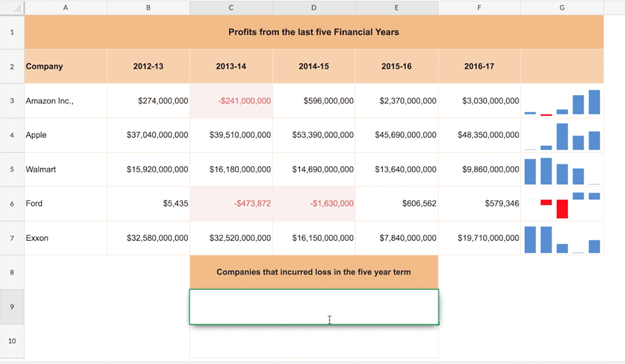Select column A header
The width and height of the screenshot is (625, 364).
tap(66, 7)
